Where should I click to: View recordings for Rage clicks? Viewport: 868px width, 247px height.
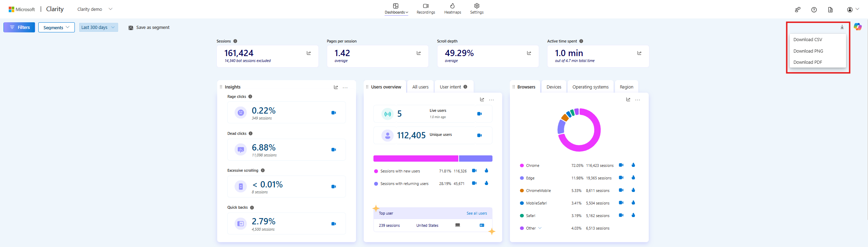[333, 113]
